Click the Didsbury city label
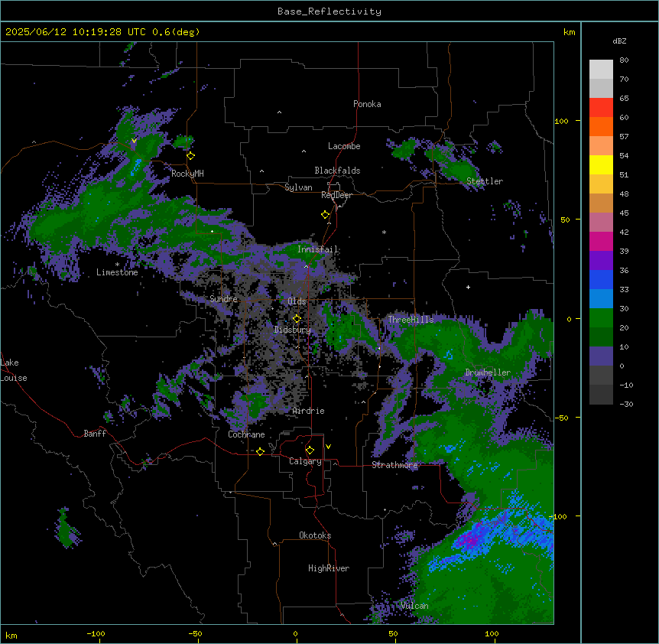Screen dimensions: 659x644 (293, 330)
